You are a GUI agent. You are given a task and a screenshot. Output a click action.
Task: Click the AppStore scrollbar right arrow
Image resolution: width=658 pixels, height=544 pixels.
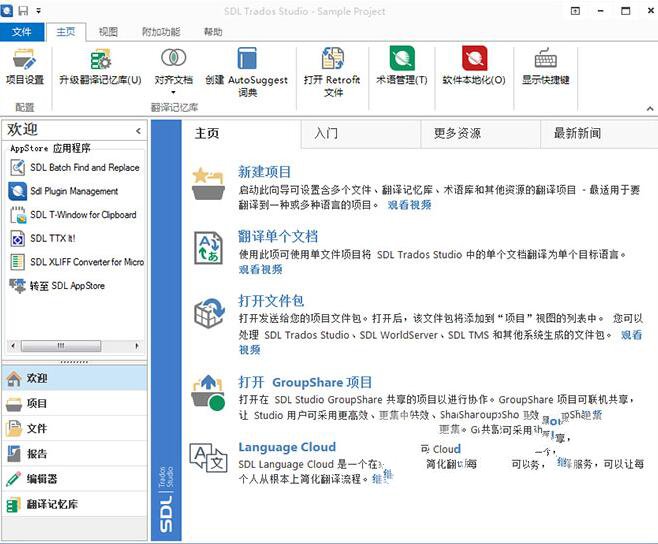click(x=136, y=346)
